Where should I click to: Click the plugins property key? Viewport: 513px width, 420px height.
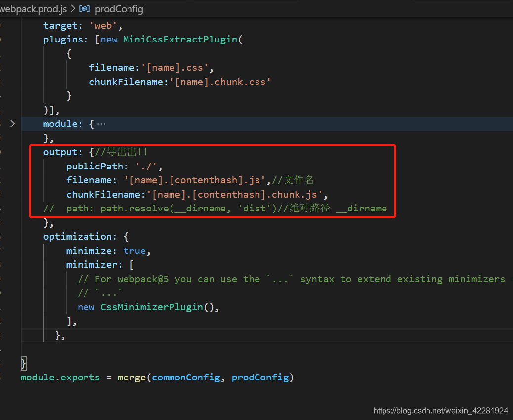coord(63,39)
